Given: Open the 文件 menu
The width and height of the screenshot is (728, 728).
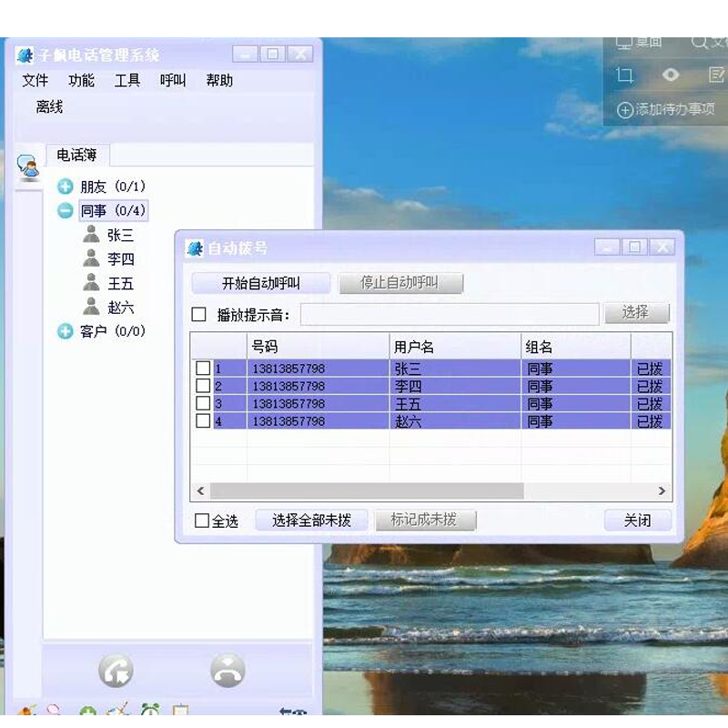Looking at the screenshot, I should tap(35, 80).
